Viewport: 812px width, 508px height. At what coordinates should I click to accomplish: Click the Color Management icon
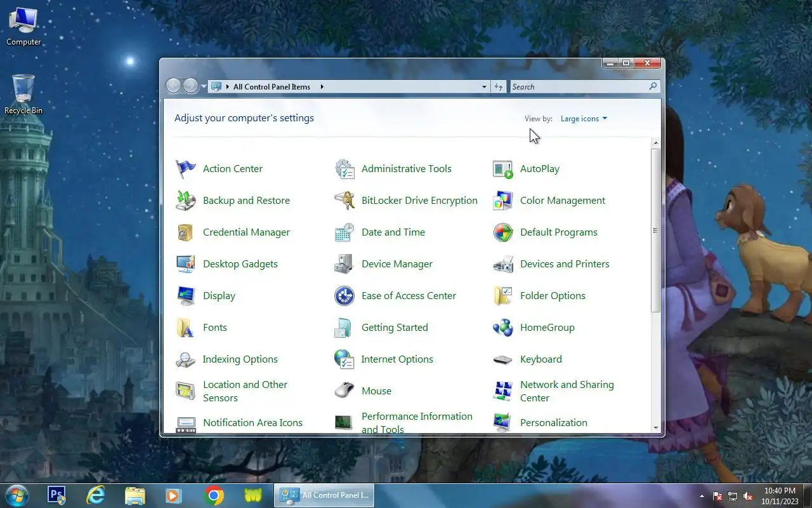[503, 201]
